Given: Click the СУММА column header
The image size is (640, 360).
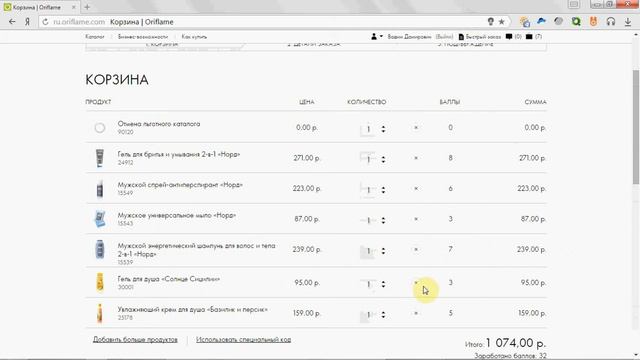Looking at the screenshot, I should click(536, 102).
